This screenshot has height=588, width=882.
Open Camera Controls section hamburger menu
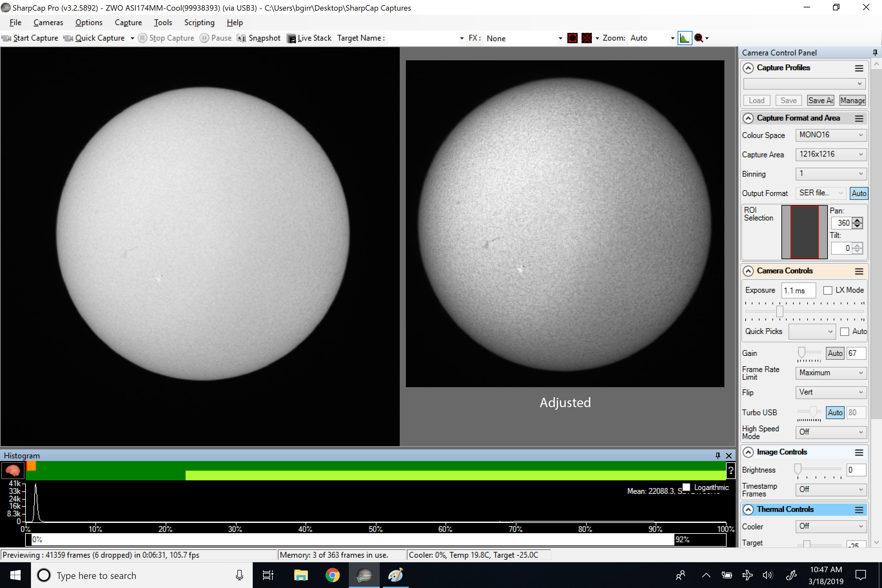(859, 271)
